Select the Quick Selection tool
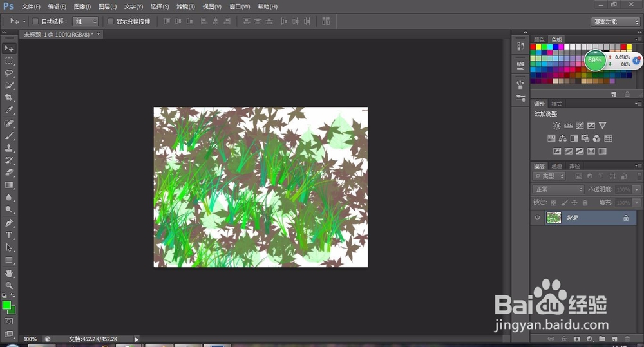 pyautogui.click(x=9, y=86)
